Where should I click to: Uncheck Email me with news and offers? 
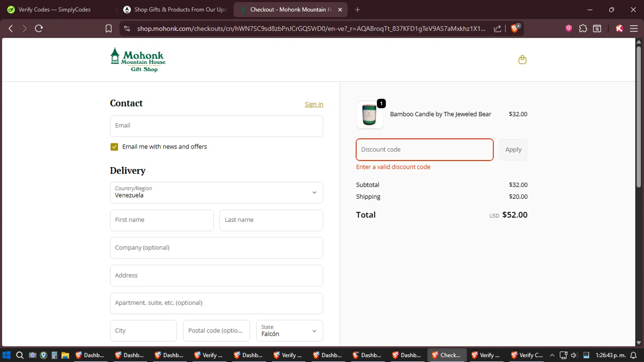114,147
